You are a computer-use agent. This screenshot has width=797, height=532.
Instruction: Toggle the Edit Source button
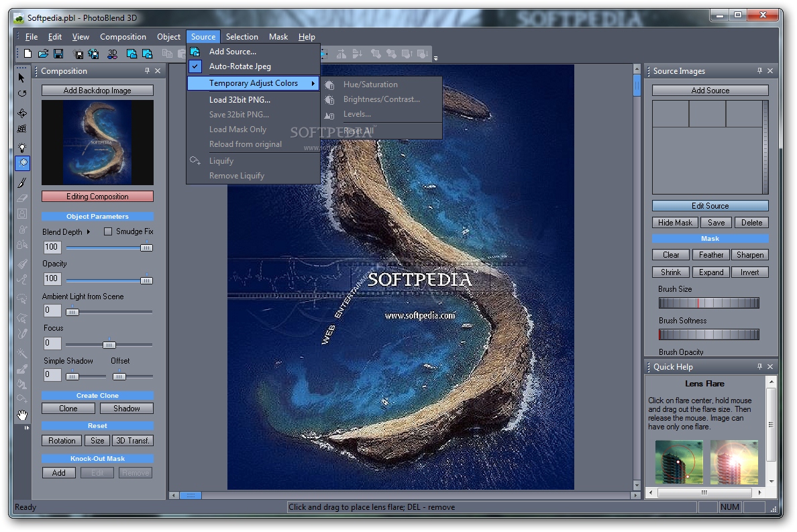point(710,206)
